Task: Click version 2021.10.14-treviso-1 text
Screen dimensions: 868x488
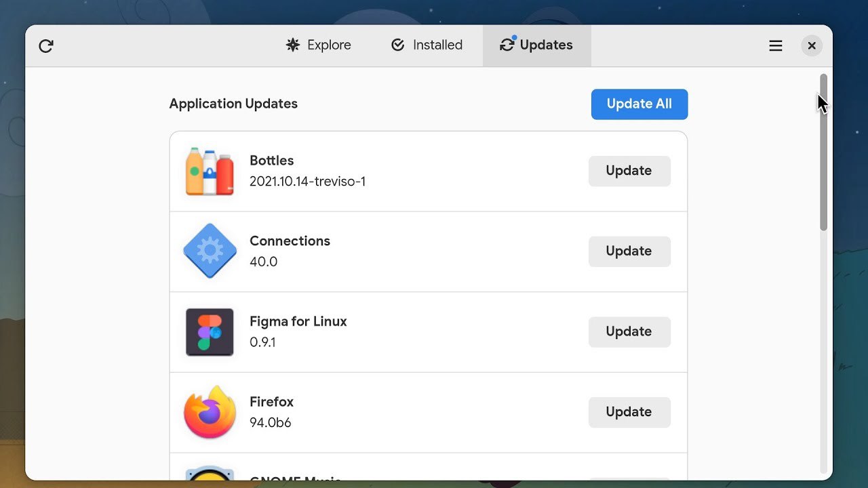Action: (x=307, y=182)
